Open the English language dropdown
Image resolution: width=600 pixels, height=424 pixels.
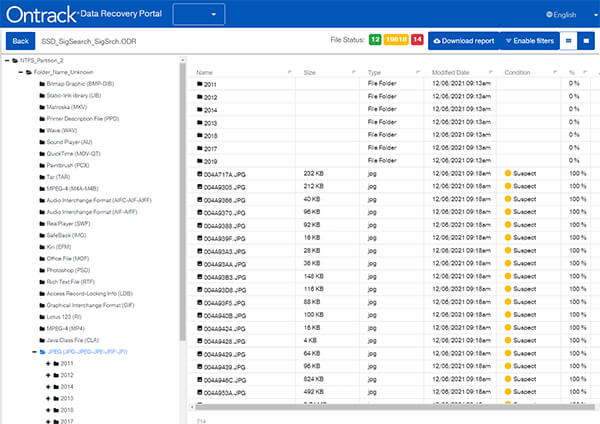click(572, 15)
